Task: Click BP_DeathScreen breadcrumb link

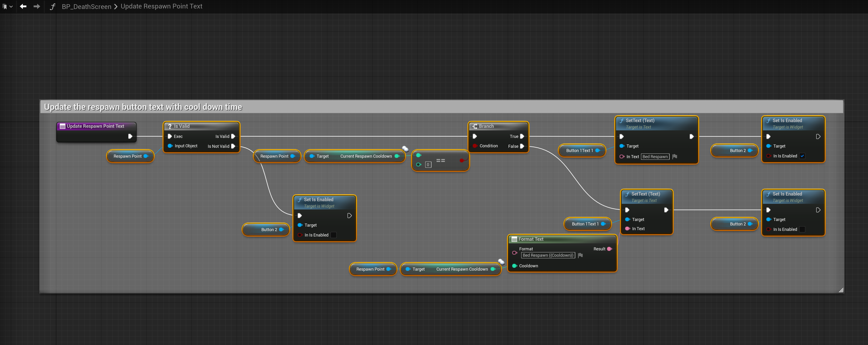Action: click(86, 6)
